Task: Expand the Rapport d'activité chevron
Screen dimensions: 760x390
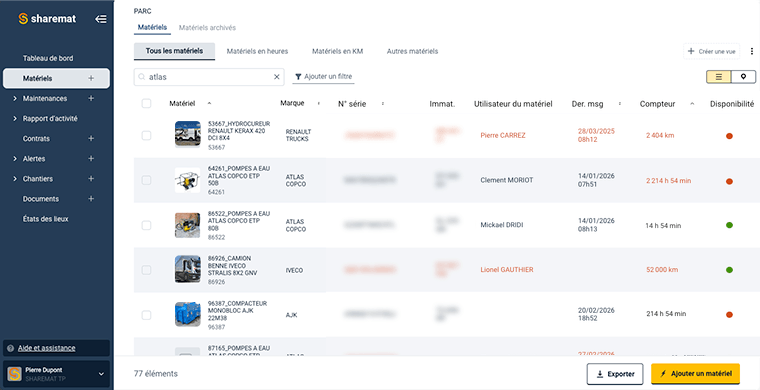Action: [x=15, y=119]
